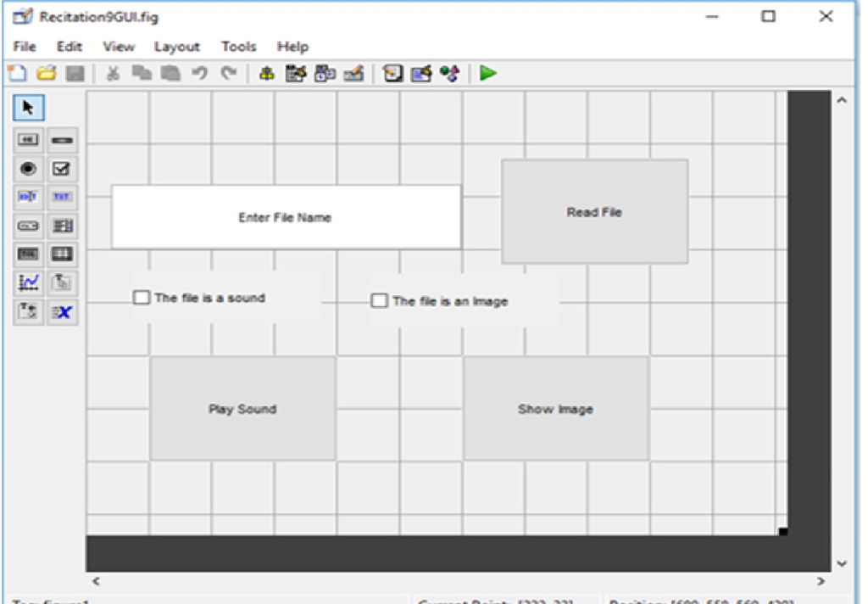Click the Read File button
Viewport: 868px width, 604px height.
(594, 211)
